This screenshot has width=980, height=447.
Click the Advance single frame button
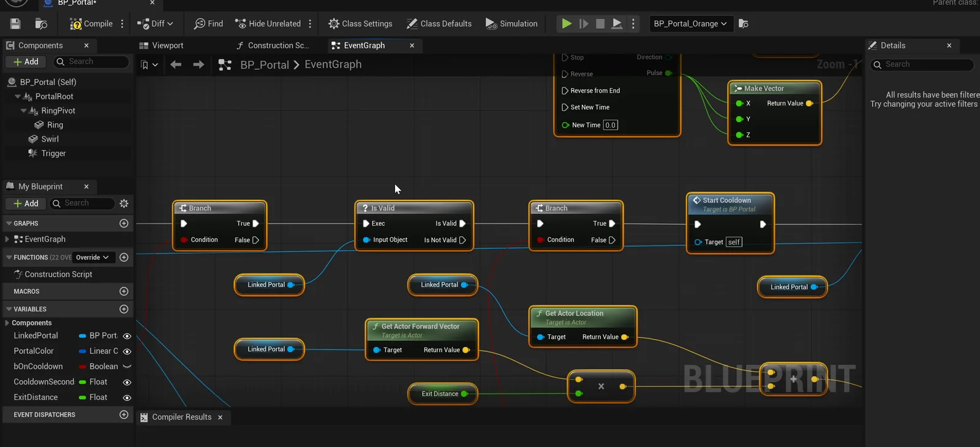click(x=584, y=24)
